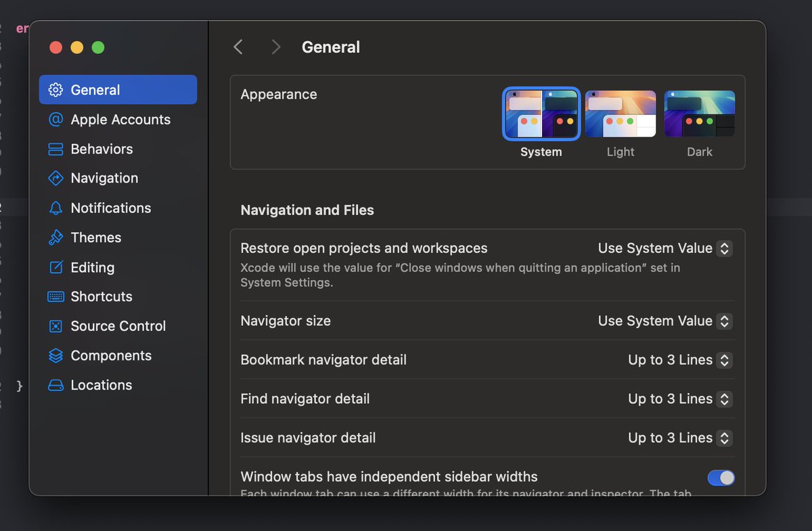Click the Editing pencil-square icon
812x531 pixels.
coord(56,267)
